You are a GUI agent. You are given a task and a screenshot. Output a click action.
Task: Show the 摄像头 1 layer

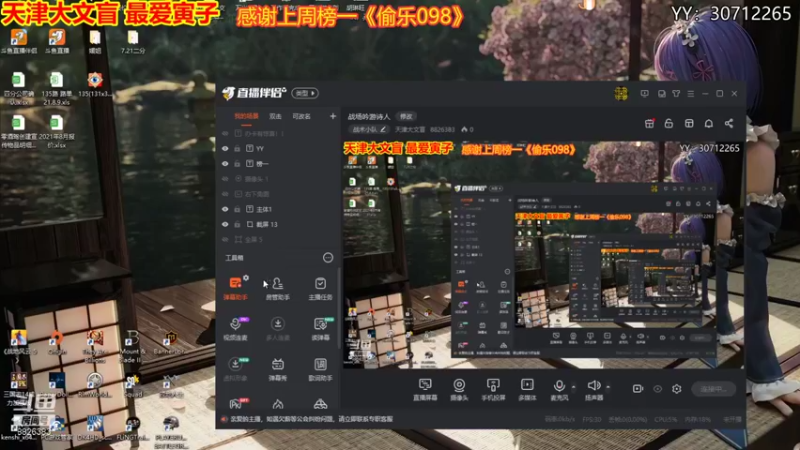[x=225, y=179]
